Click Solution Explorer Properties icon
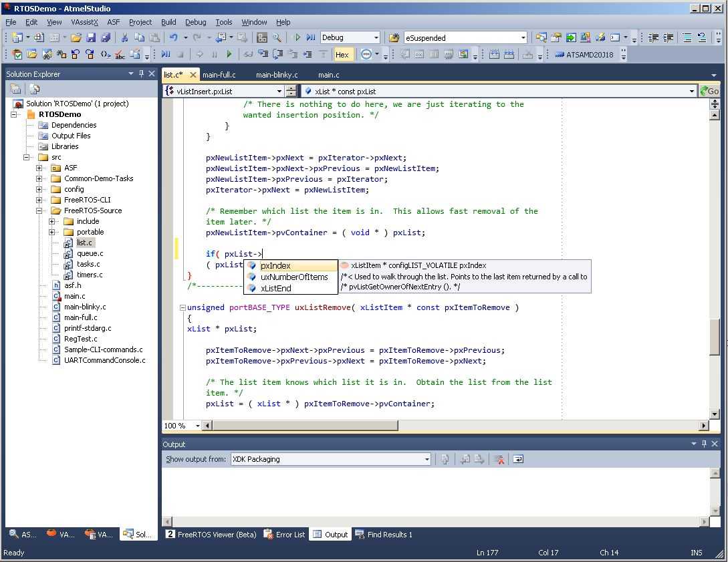Image resolution: width=728 pixels, height=562 pixels. [15, 89]
